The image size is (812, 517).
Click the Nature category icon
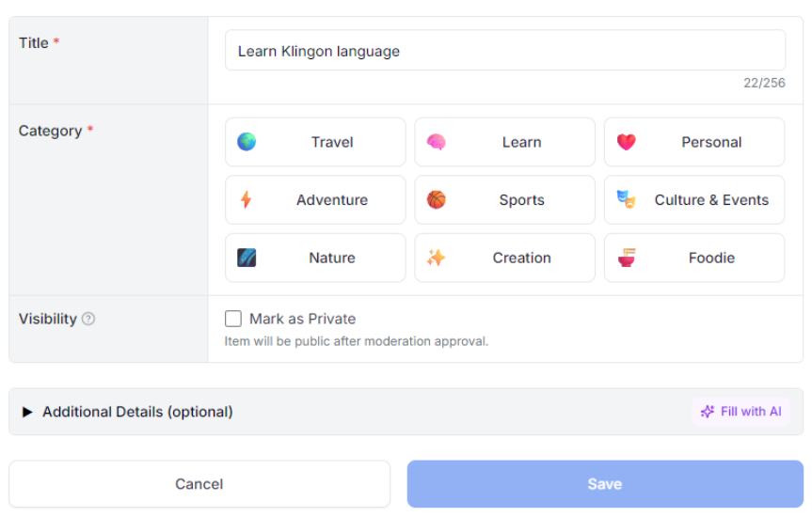[x=247, y=258]
